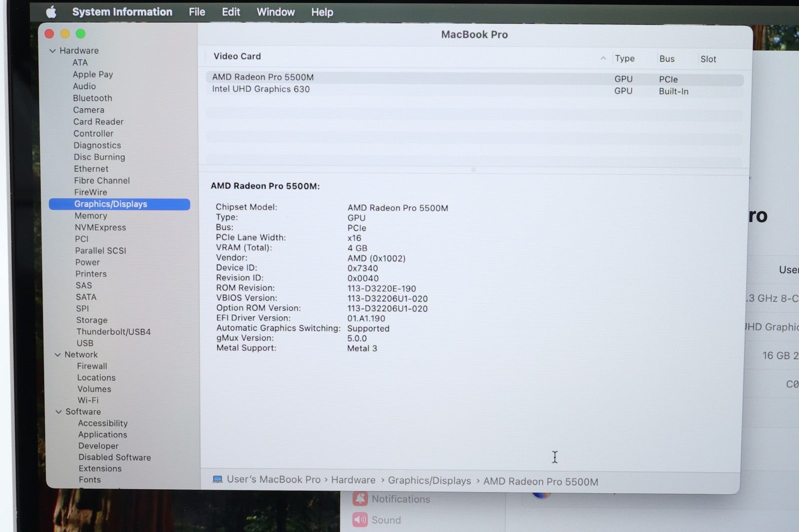Image resolution: width=799 pixels, height=532 pixels.
Task: Open the File menu
Action: (197, 12)
